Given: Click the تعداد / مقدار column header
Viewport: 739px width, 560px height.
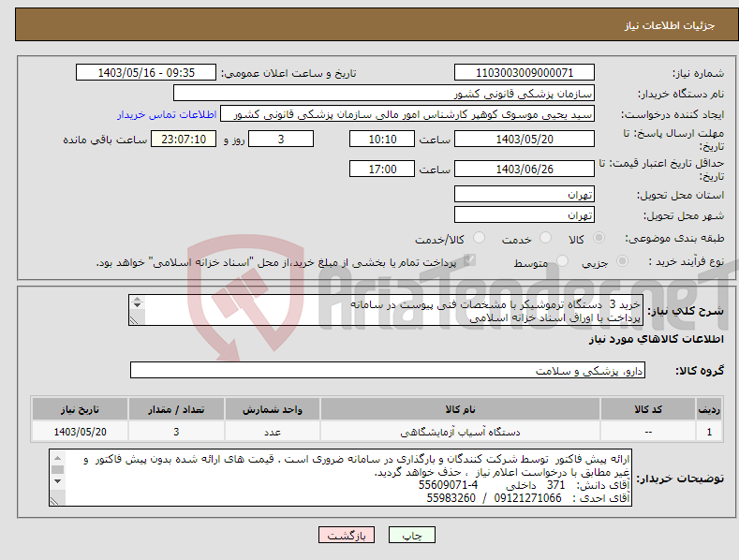Looking at the screenshot, I should click(x=176, y=409).
